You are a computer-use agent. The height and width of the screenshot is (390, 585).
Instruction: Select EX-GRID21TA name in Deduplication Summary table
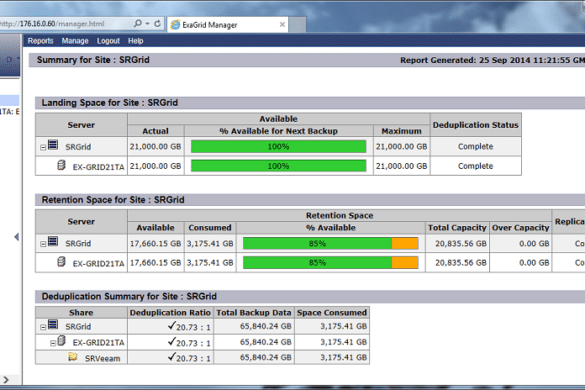tap(98, 343)
